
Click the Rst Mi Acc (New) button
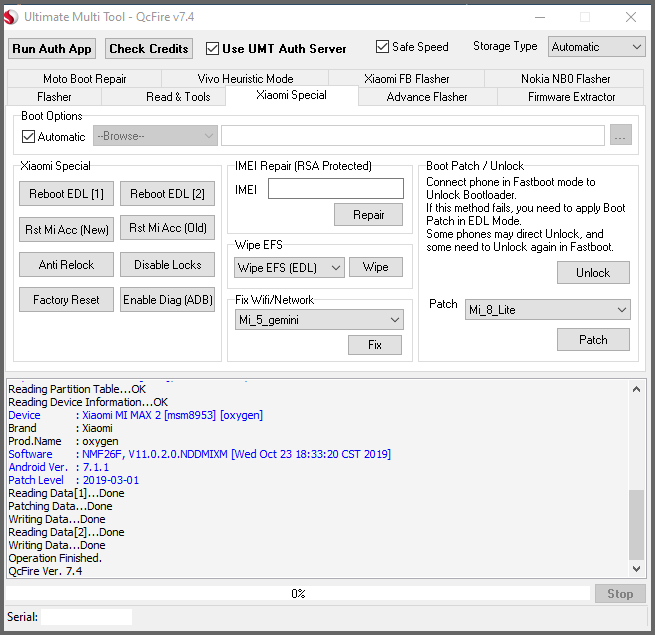pyautogui.click(x=66, y=229)
